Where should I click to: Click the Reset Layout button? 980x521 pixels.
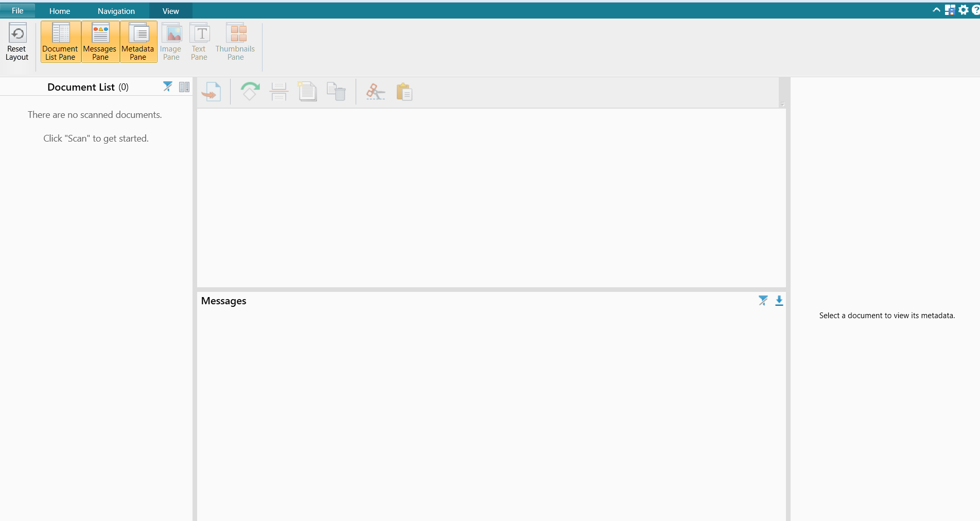click(17, 42)
